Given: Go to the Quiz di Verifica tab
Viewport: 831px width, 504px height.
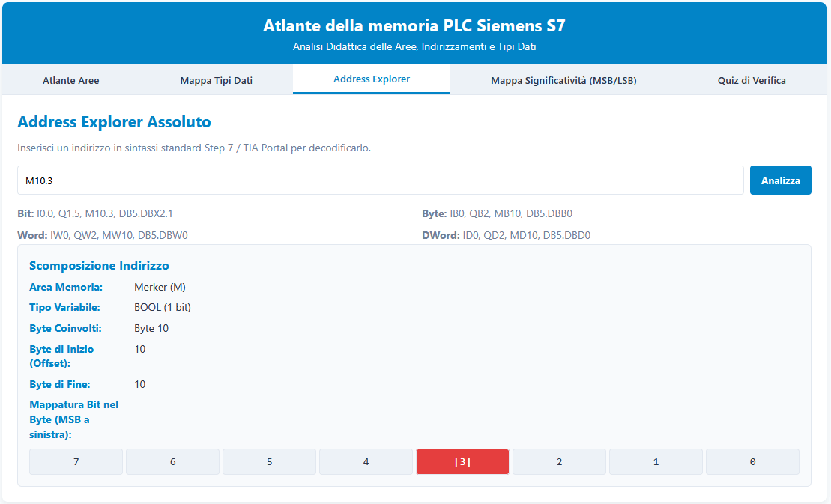Looking at the screenshot, I should point(752,80).
